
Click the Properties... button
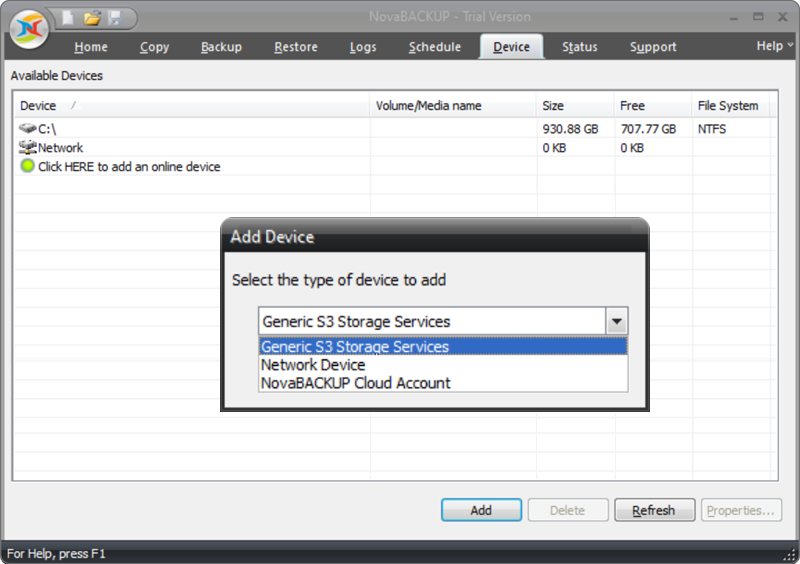(x=741, y=510)
